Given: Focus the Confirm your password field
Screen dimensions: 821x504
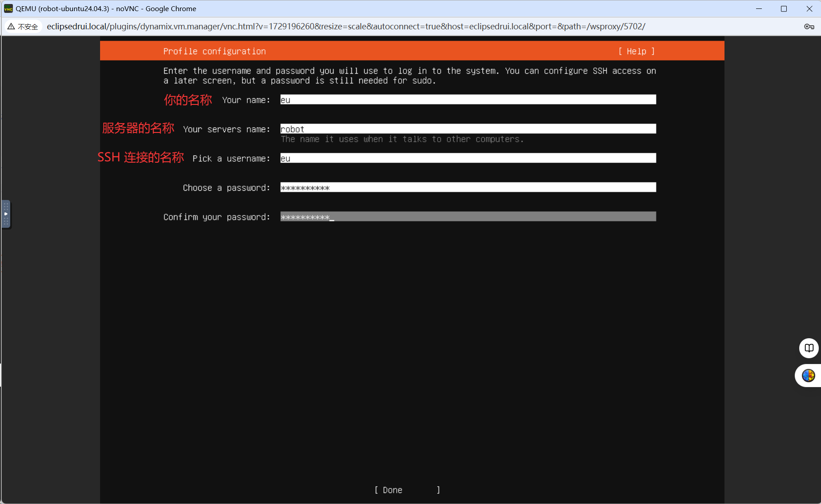Looking at the screenshot, I should tap(468, 217).
